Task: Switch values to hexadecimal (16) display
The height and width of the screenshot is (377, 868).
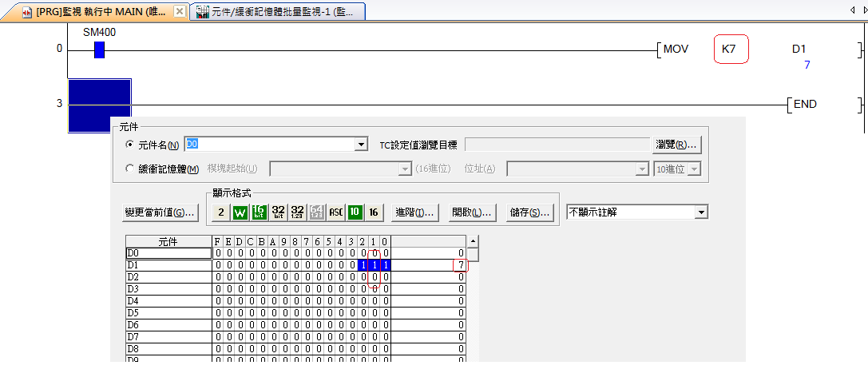Action: coord(374,212)
